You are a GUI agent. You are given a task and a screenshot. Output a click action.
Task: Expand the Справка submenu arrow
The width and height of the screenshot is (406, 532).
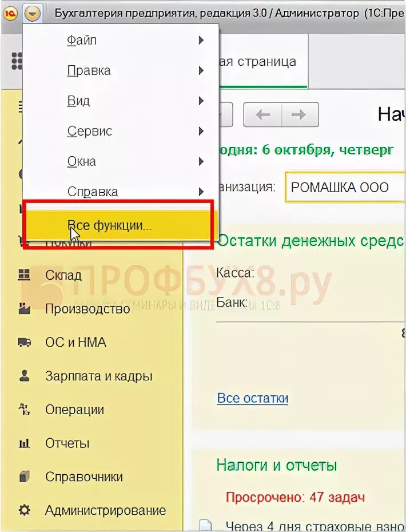pyautogui.click(x=201, y=192)
